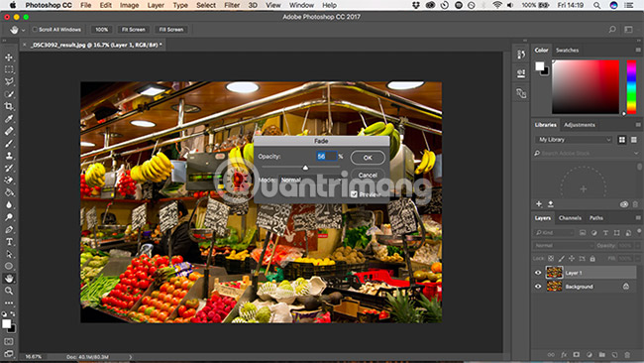The height and width of the screenshot is (363, 644).
Task: Uncheck Preview in Fade dialog
Action: (x=354, y=194)
